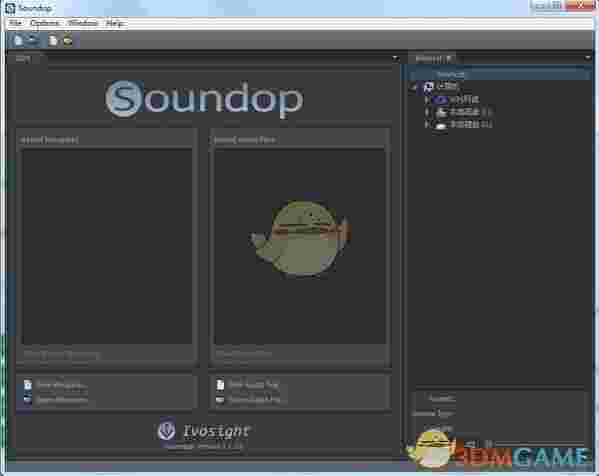Click the New Workspace toolbar icon
The width and height of the screenshot is (599, 476).
18,40
